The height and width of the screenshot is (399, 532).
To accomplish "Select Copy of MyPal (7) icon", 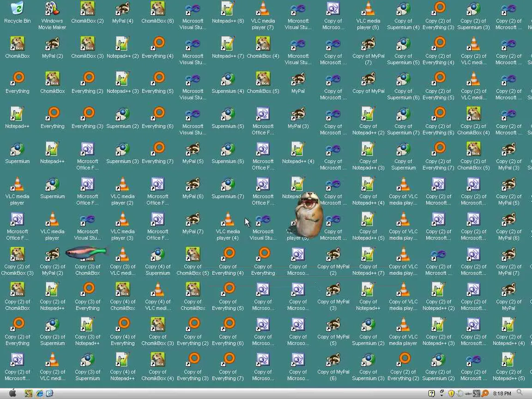I will pos(368,51).
